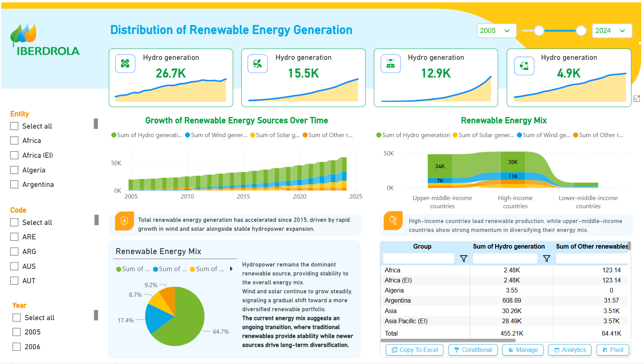644x364 pixels.
Task: Click the Sum of Other renewables header
Action: pos(592,247)
